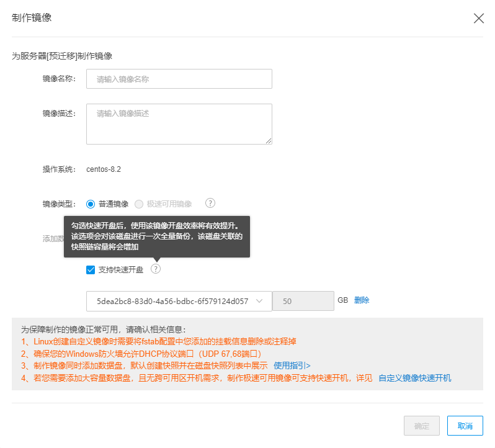495x448 pixels.
Task: Click the 镜像名称 input field
Action: pyautogui.click(x=179, y=79)
